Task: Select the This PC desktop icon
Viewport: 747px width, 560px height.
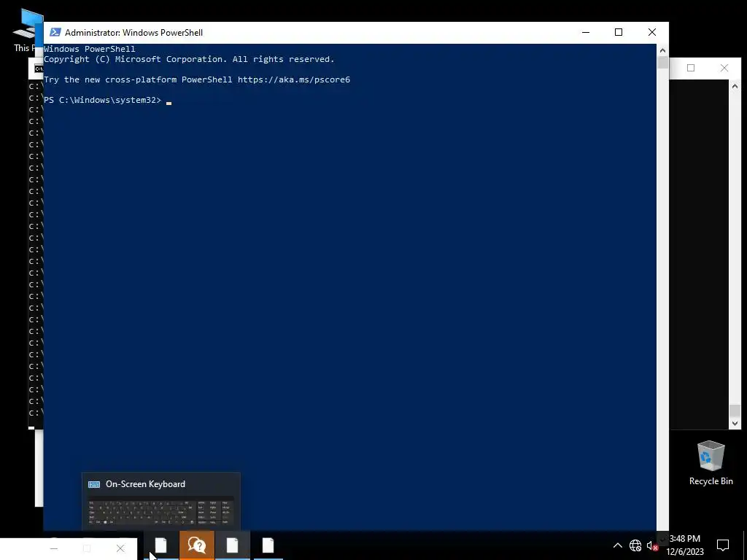Action: (x=28, y=31)
